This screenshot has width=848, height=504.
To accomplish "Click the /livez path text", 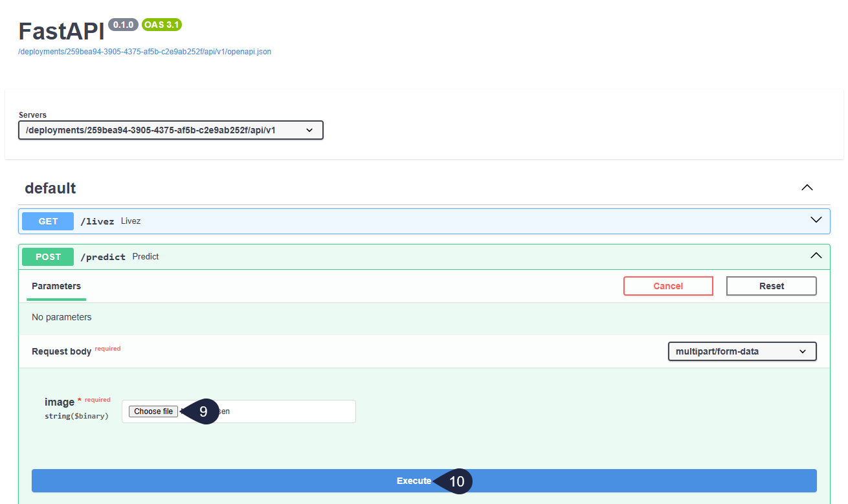I will 97,221.
